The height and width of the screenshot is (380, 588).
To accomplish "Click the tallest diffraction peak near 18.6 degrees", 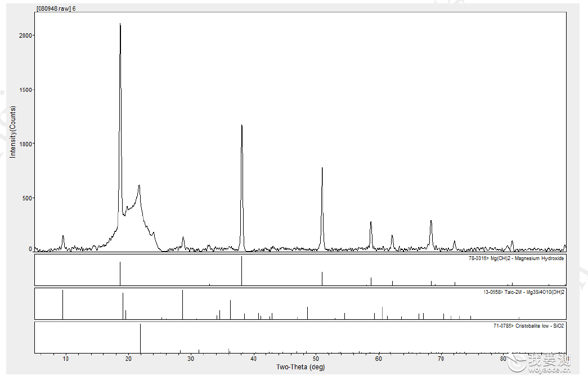I will coord(120,25).
